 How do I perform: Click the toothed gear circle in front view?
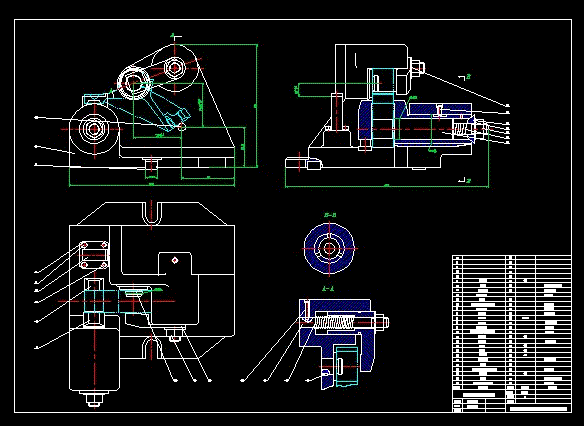(134, 82)
